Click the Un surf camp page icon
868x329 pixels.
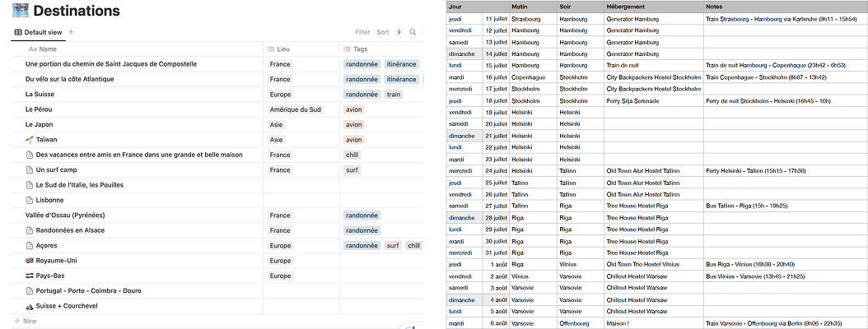point(30,169)
